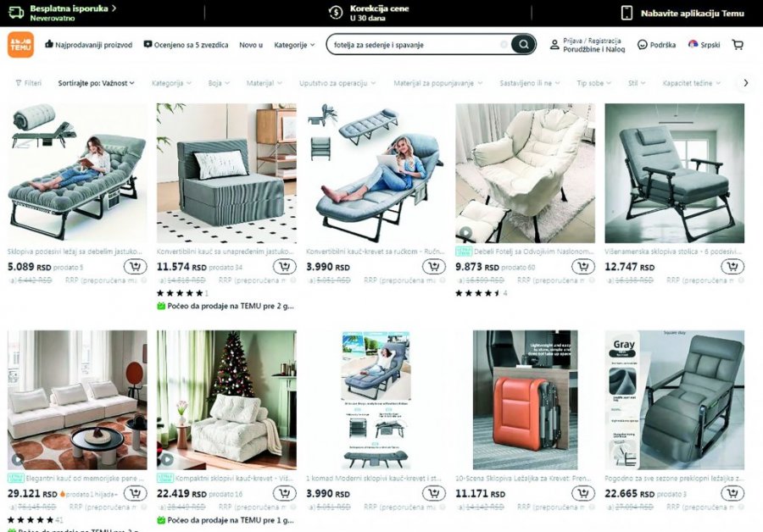Clear the search field text

pos(504,45)
